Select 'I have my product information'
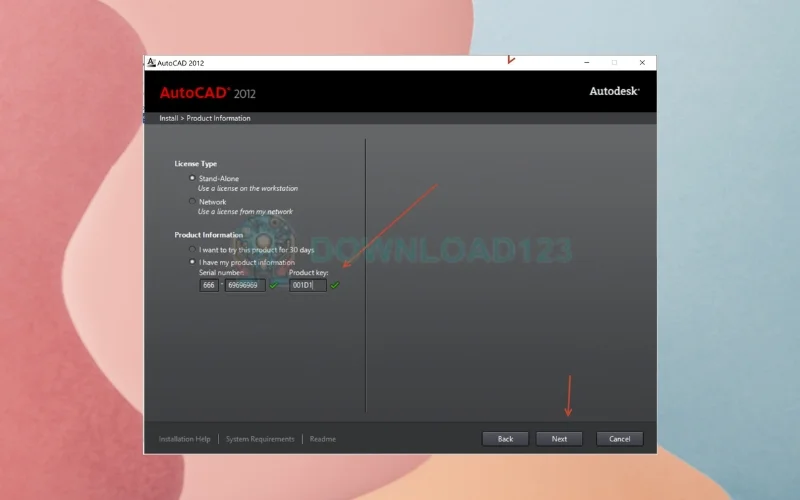This screenshot has height=500, width=800. [x=193, y=262]
